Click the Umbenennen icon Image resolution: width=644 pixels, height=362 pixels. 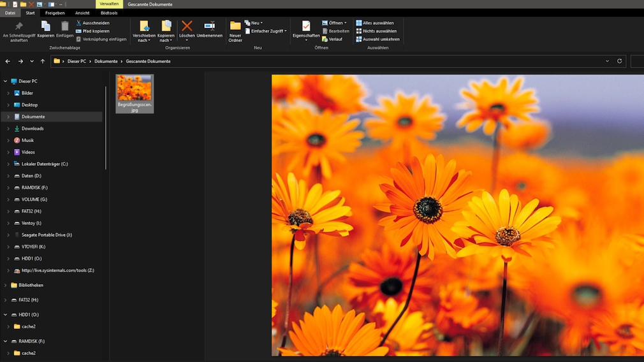pos(210,26)
